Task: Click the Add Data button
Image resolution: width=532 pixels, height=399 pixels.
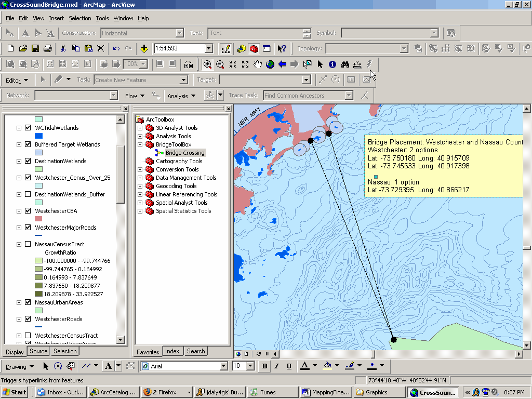Action: click(144, 48)
